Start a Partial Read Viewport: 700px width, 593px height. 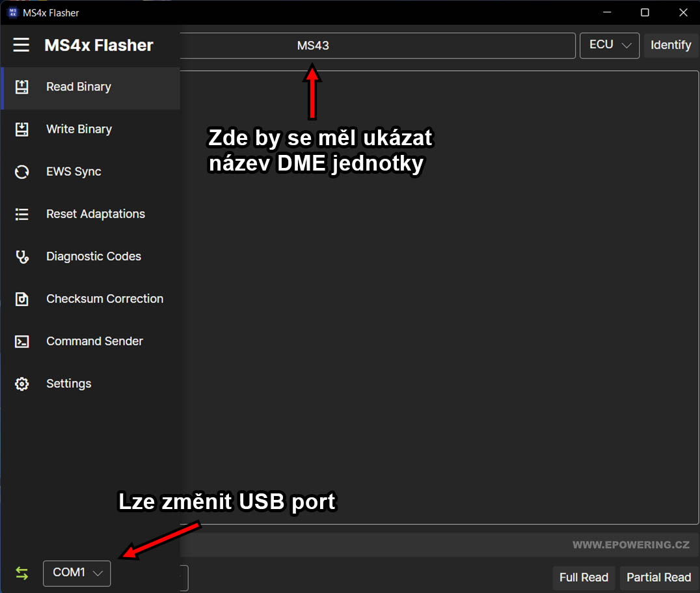658,577
